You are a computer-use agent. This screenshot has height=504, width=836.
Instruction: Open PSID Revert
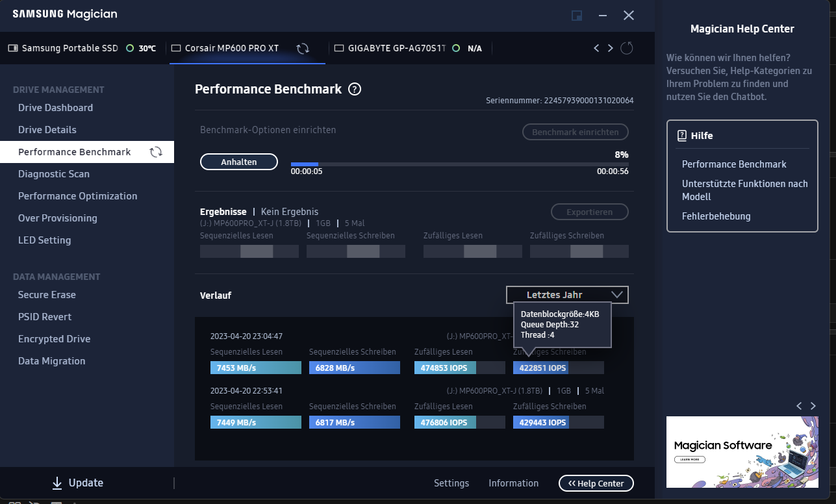coord(45,317)
